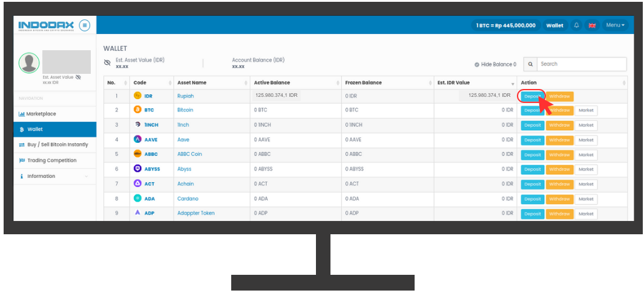
Task: Click Market button in 1Inch row
Action: 586,125
